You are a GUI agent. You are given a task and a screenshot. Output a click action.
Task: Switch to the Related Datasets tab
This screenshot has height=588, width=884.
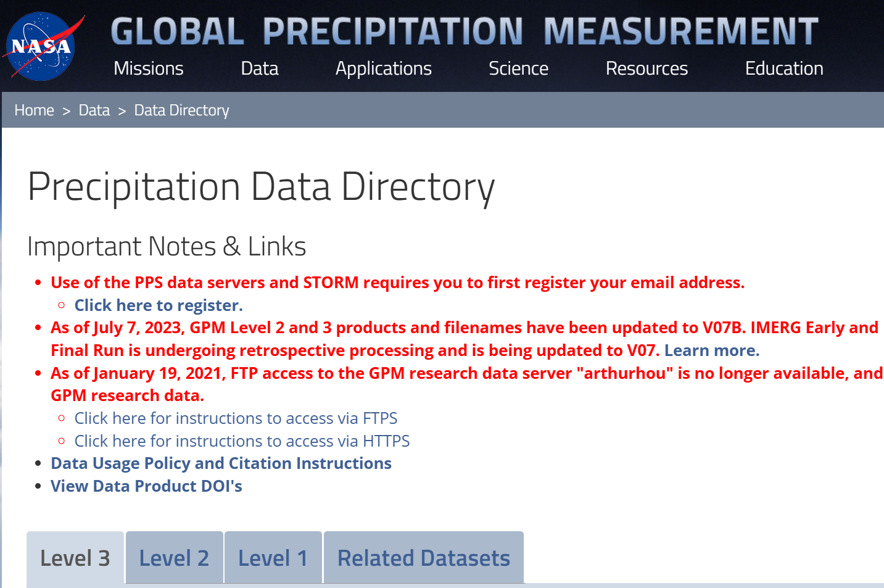pos(424,558)
